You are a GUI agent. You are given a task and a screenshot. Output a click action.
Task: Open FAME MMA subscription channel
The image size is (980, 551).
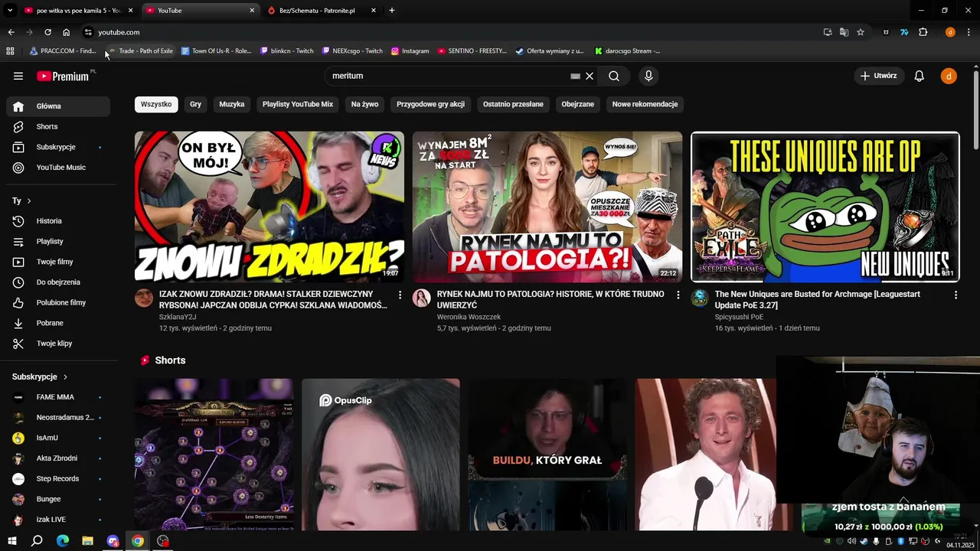coord(58,397)
